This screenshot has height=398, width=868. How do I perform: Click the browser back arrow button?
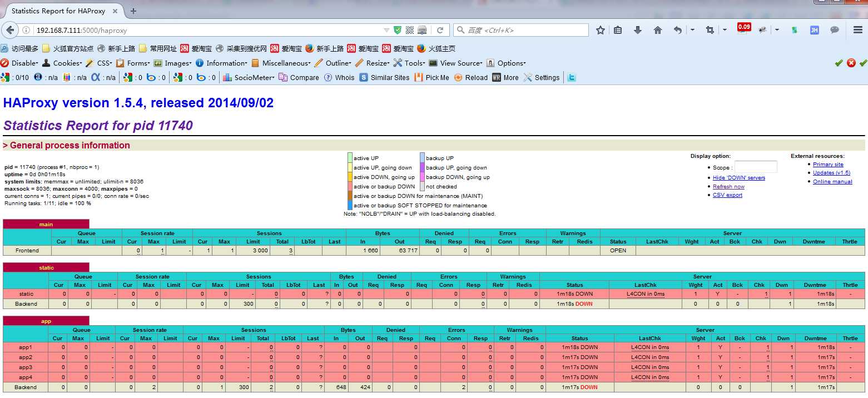[x=10, y=30]
